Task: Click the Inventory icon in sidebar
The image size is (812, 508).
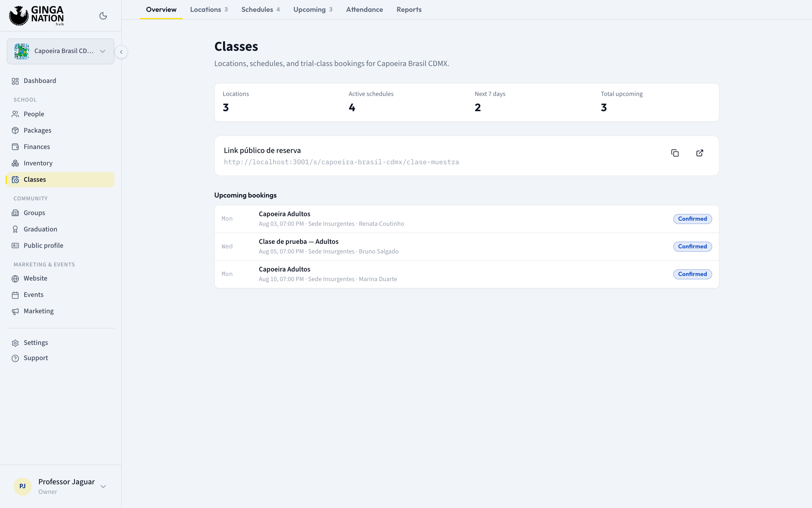Action: click(15, 163)
